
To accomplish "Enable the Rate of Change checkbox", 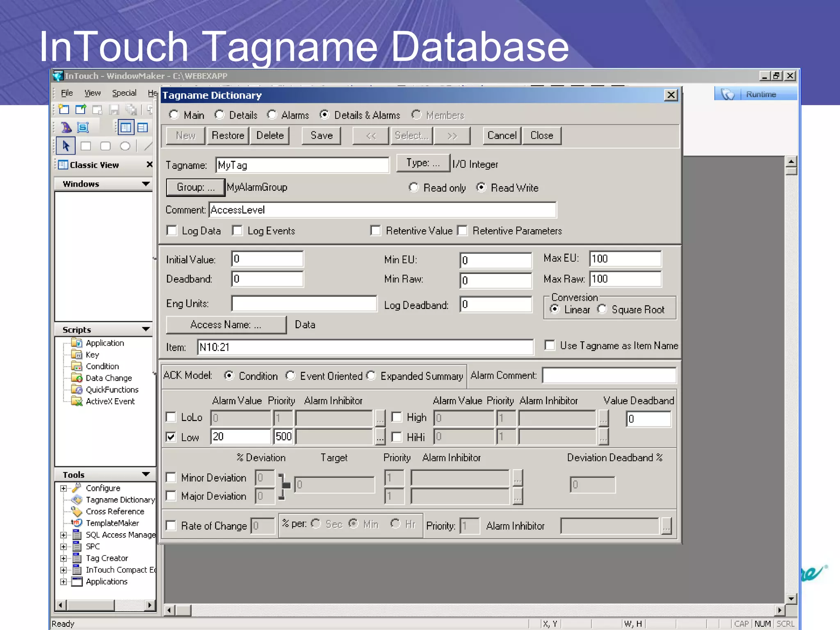I will point(171,525).
